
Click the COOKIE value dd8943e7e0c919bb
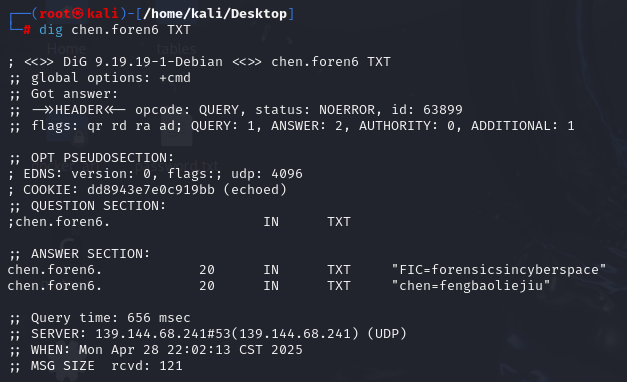coord(151,190)
